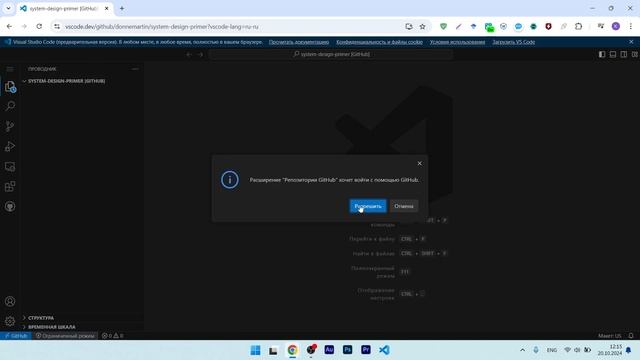Image resolution: width=640 pixels, height=360 pixels.
Task: Toggle the primary side bar layout icon
Action: click(x=602, y=54)
